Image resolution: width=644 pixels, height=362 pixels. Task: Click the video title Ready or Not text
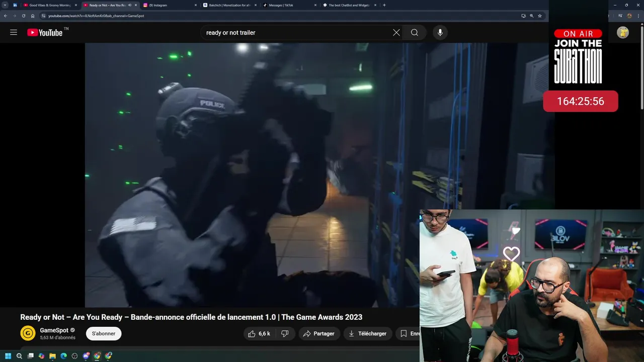(191, 317)
